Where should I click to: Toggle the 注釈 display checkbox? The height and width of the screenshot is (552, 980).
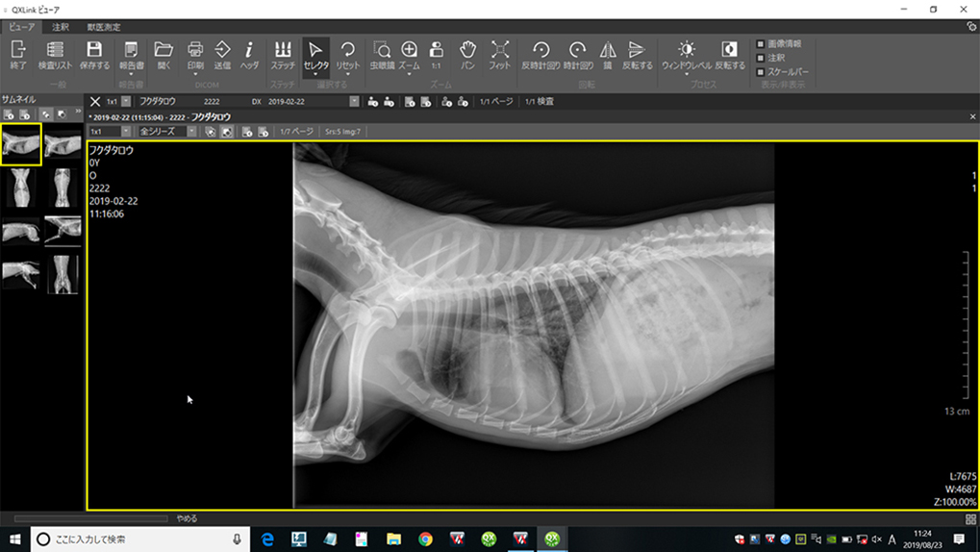pyautogui.click(x=761, y=58)
